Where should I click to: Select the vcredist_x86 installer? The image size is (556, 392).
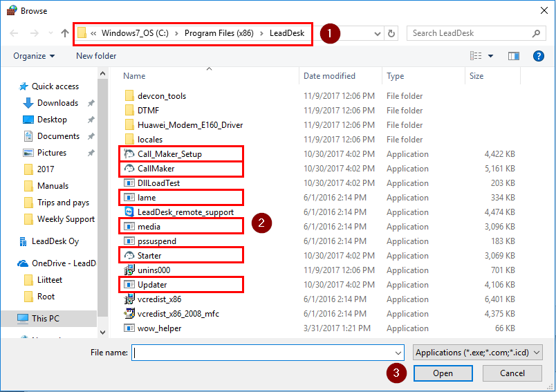pos(152,299)
